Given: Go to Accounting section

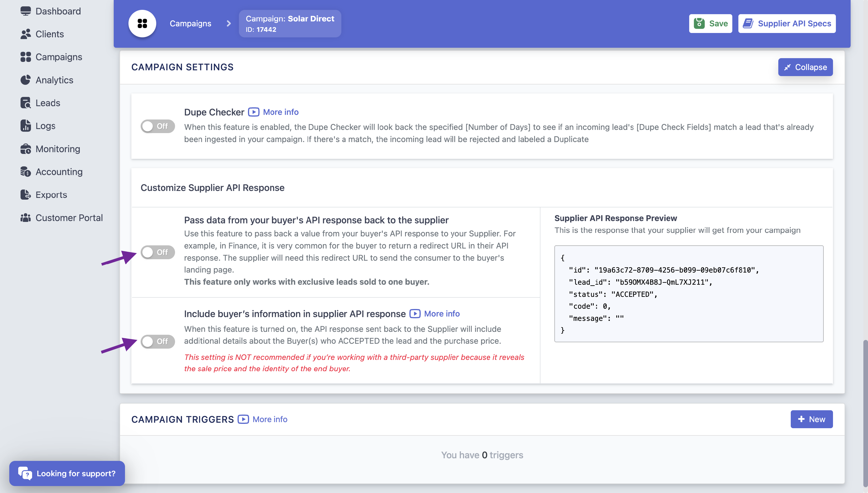Looking at the screenshot, I should [x=52, y=172].
